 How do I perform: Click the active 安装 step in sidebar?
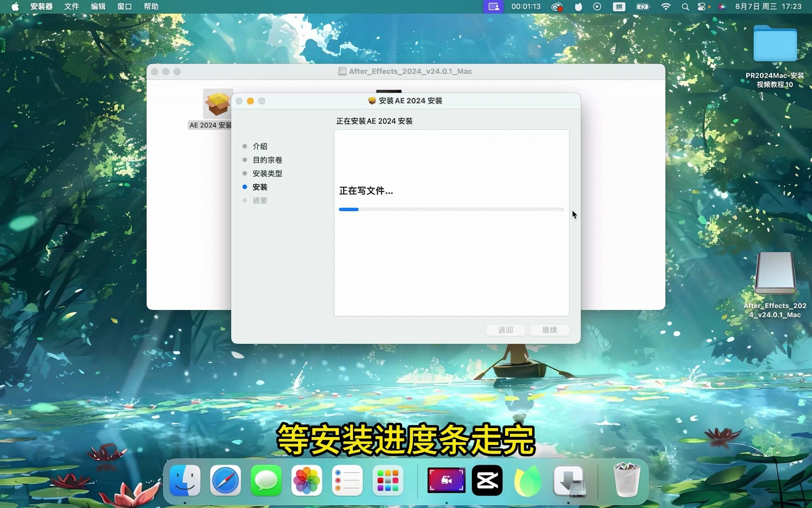260,187
